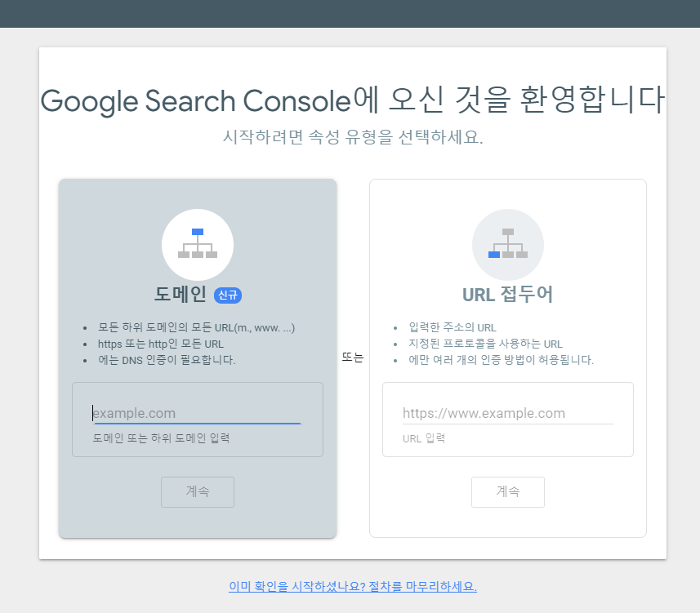
Task: Click the text 에만 여러 개의 인증 방법이 허용됩니다.
Action: coord(501,360)
